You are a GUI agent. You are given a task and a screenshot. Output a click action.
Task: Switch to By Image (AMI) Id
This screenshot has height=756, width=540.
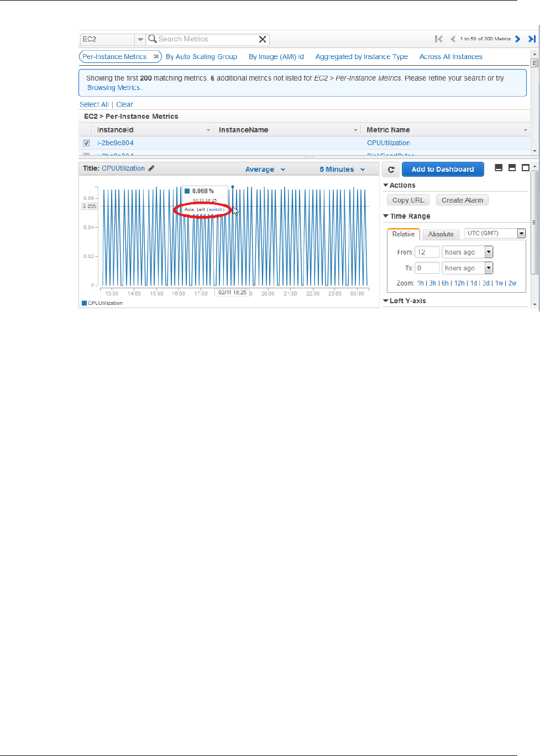coord(276,56)
